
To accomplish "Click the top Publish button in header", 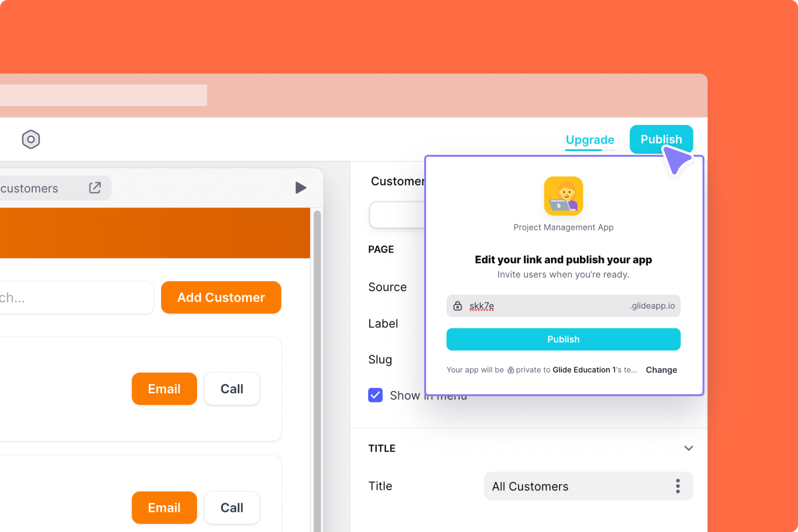I will click(x=661, y=139).
